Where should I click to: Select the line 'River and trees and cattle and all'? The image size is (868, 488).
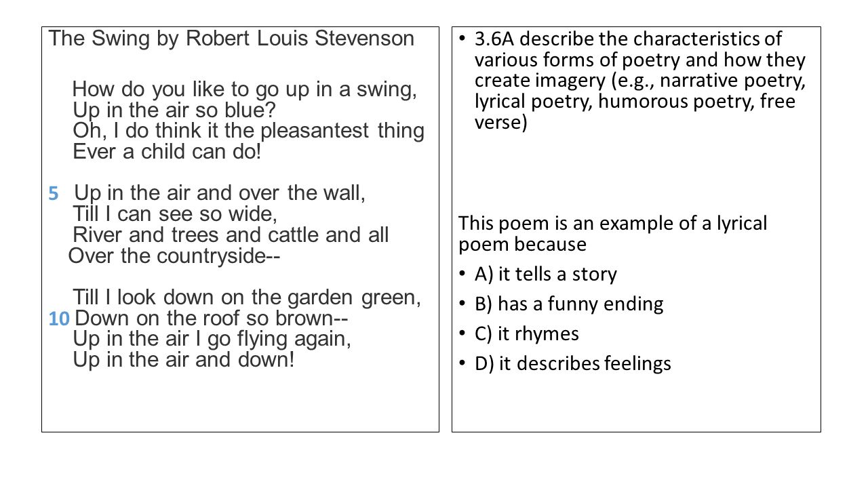pos(231,235)
